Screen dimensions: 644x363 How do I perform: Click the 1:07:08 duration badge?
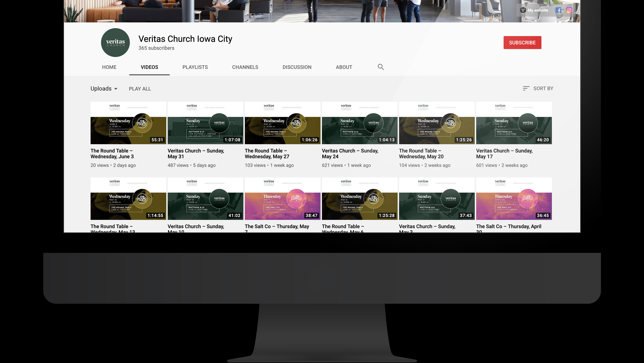tap(232, 140)
